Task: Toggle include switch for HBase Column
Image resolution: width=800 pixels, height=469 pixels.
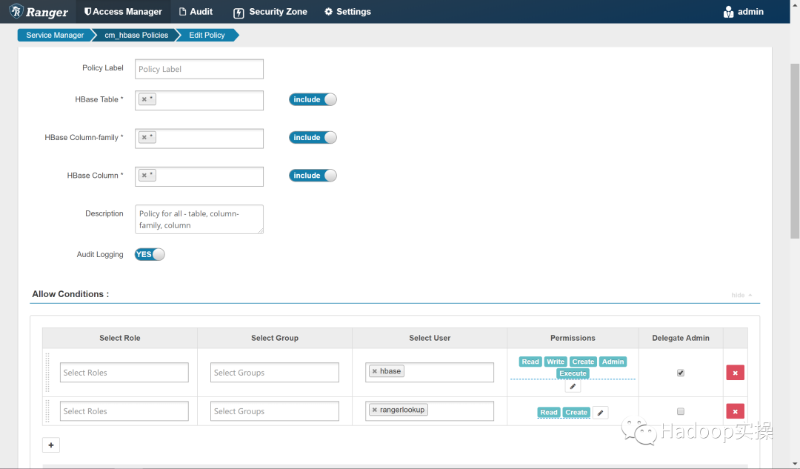Action: click(x=313, y=176)
